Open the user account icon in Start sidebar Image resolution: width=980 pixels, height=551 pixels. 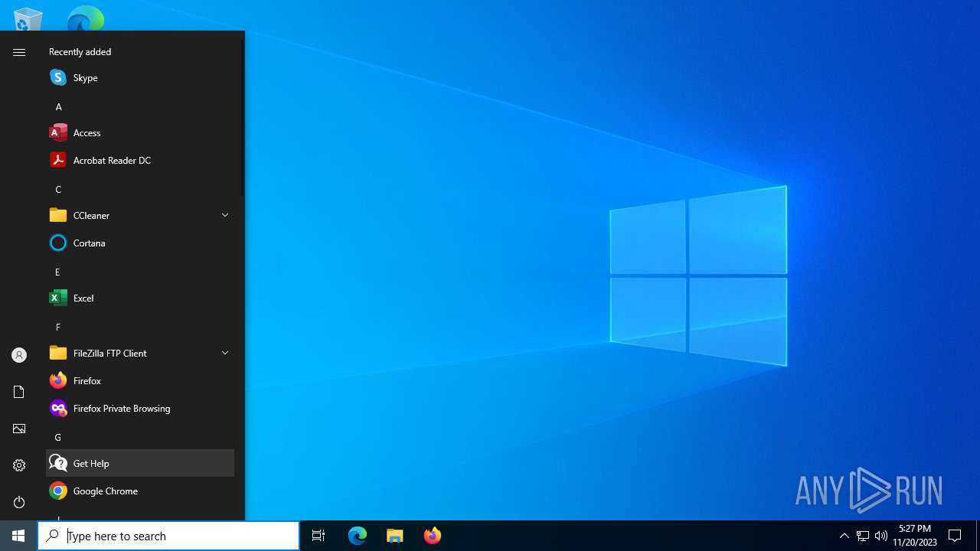[x=19, y=355]
